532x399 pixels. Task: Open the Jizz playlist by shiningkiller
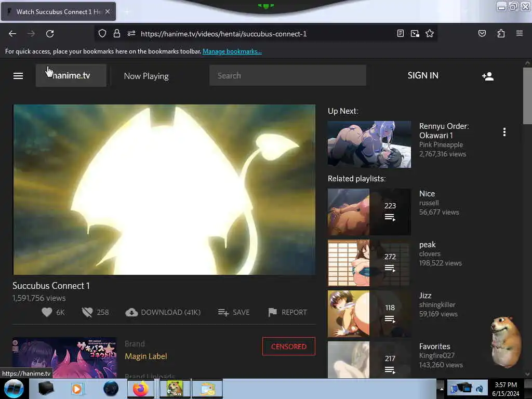tap(425, 295)
